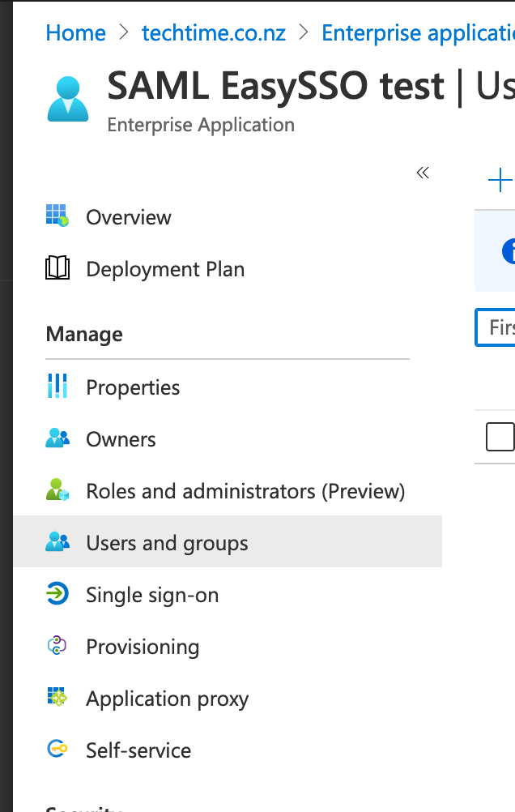Image resolution: width=515 pixels, height=812 pixels.
Task: Open Properties under Manage
Action: [x=133, y=387]
